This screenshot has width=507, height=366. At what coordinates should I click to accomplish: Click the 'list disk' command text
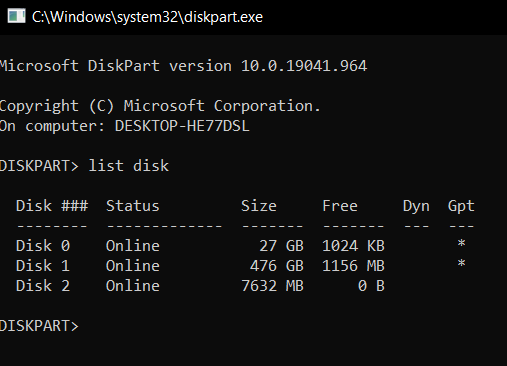[x=128, y=166]
